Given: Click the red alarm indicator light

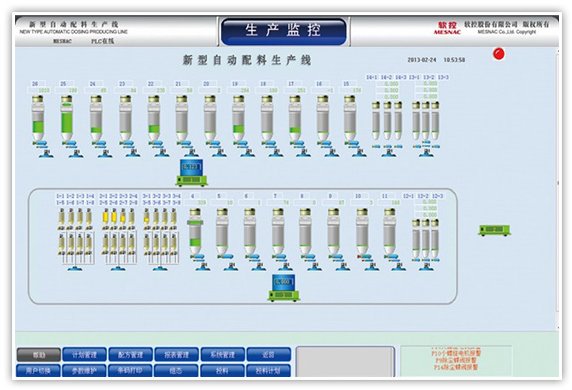Looking at the screenshot, I should [x=499, y=54].
